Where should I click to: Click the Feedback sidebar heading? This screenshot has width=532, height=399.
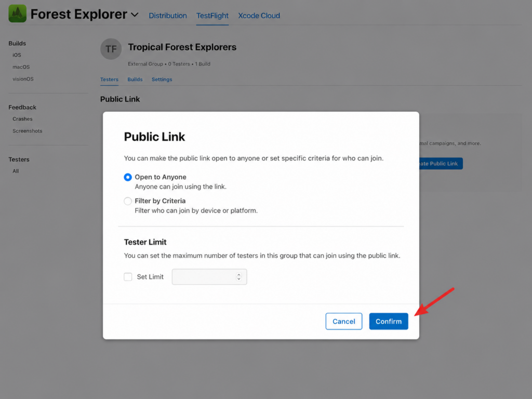point(22,107)
